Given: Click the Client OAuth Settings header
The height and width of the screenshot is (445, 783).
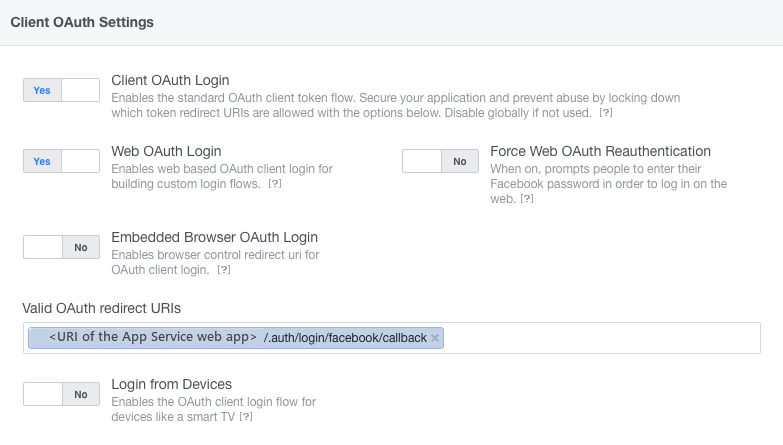Looking at the screenshot, I should (82, 21).
